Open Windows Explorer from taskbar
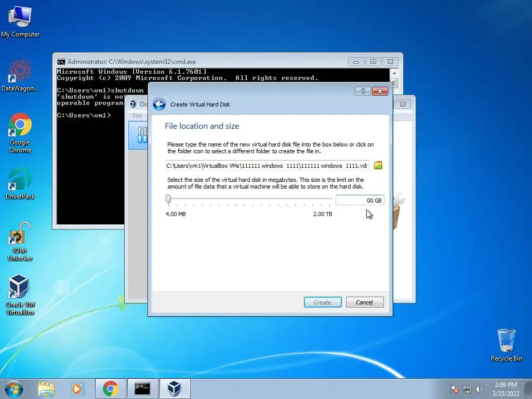The image size is (532, 399). coord(46,389)
